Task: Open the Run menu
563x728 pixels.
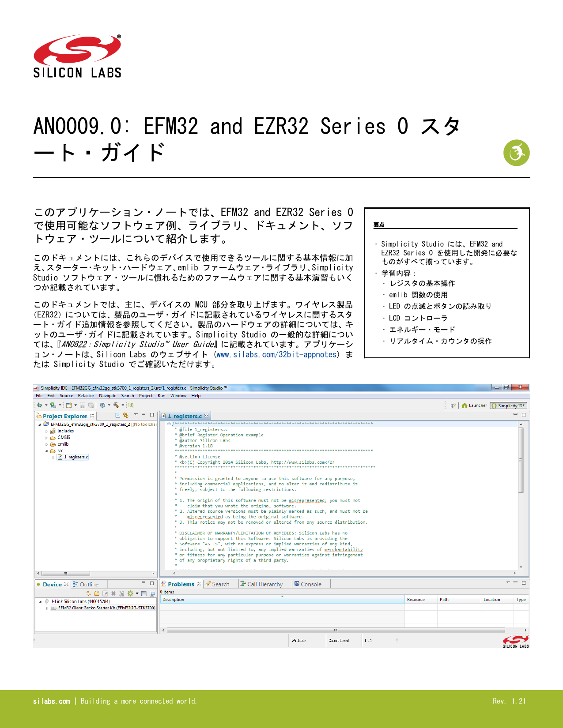Action: (162, 396)
